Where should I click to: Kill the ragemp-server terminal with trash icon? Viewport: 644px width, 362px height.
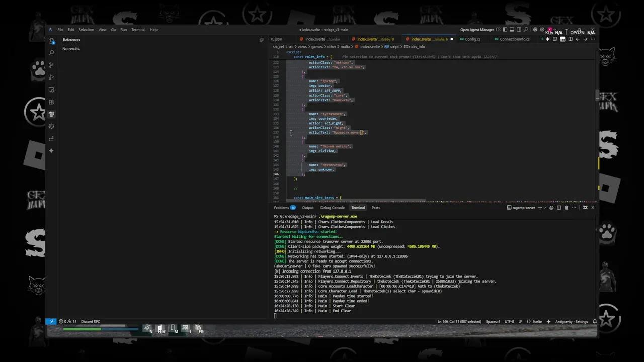tap(566, 208)
